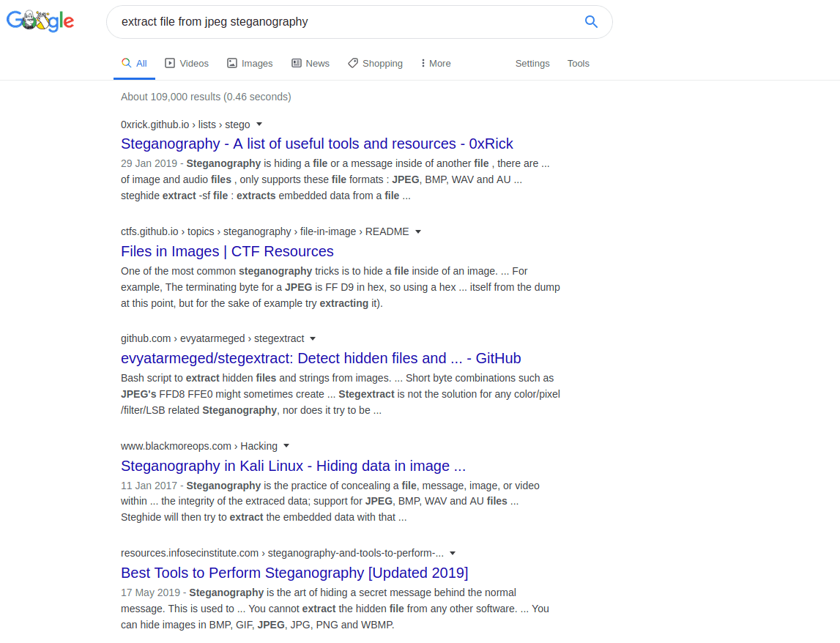840x643 pixels.
Task: Expand arrow next to resources.infosecinstitute.com URL
Action: [453, 553]
